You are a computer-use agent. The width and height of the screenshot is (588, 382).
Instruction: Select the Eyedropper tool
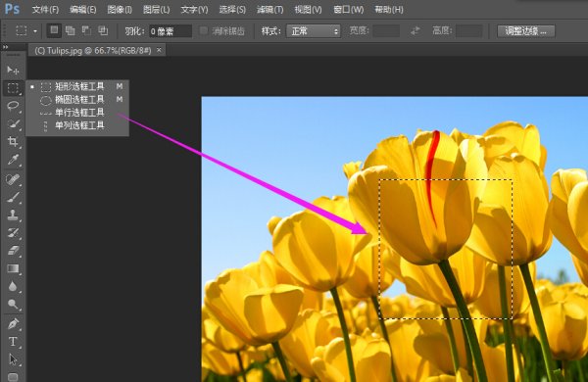13,160
